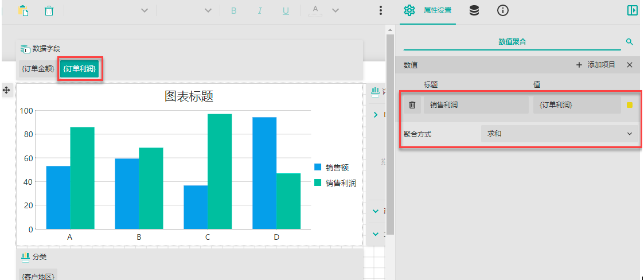Image resolution: width=644 pixels, height=280 pixels.
Task: Click the 销售利润 title input field
Action: click(x=475, y=105)
